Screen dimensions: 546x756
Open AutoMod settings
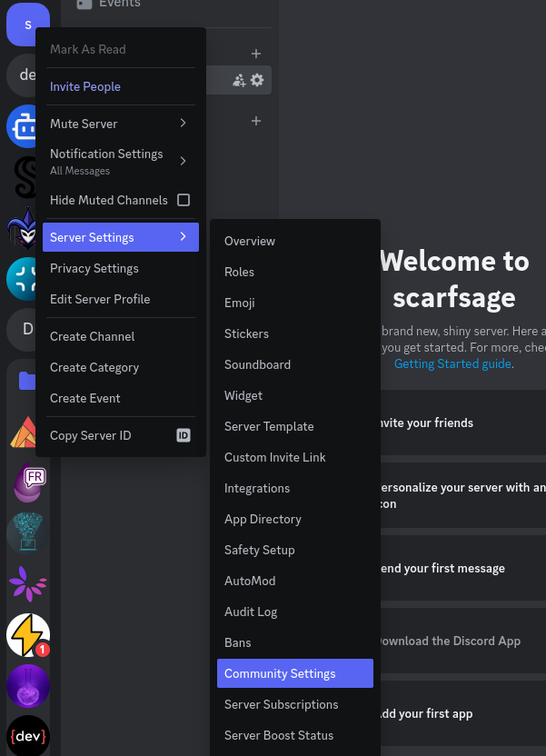(295, 581)
